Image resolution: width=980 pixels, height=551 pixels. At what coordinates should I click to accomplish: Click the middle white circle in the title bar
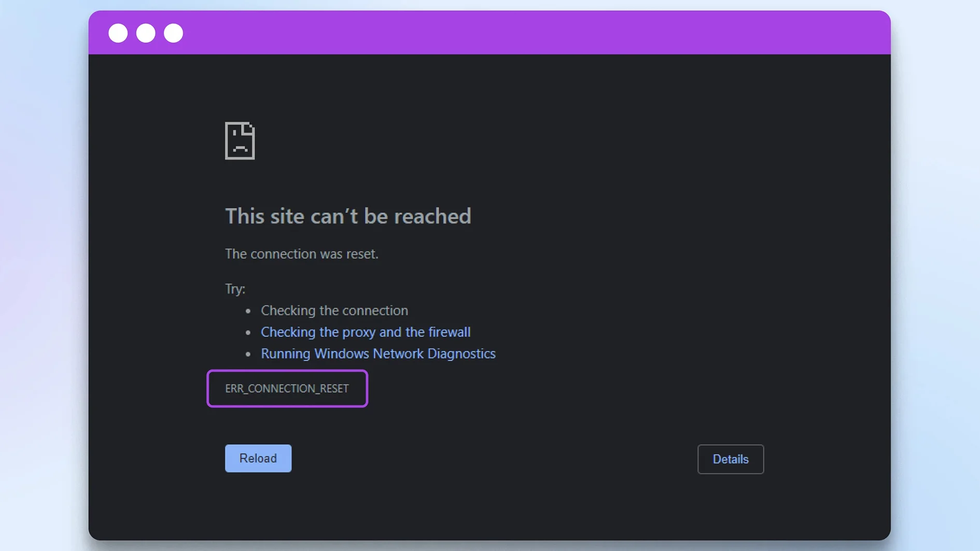146,33
